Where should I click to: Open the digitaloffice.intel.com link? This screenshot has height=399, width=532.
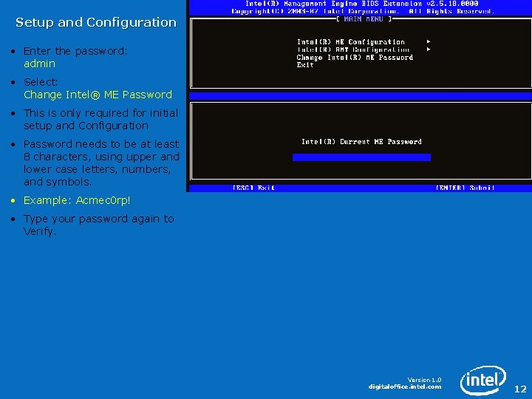405,386
